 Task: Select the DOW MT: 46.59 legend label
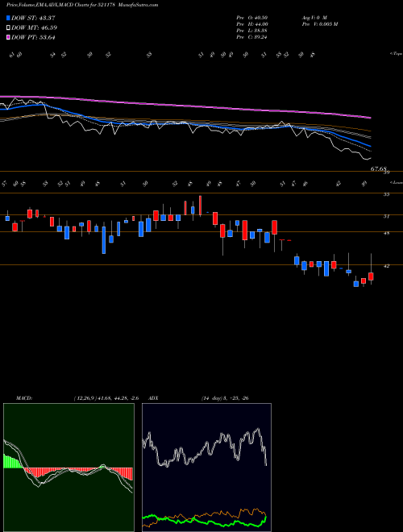point(34,28)
